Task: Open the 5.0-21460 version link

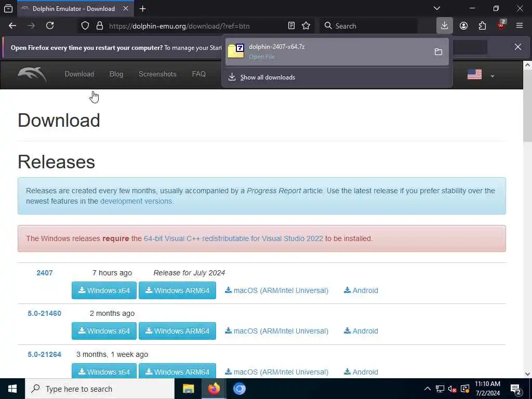Action: [45, 313]
